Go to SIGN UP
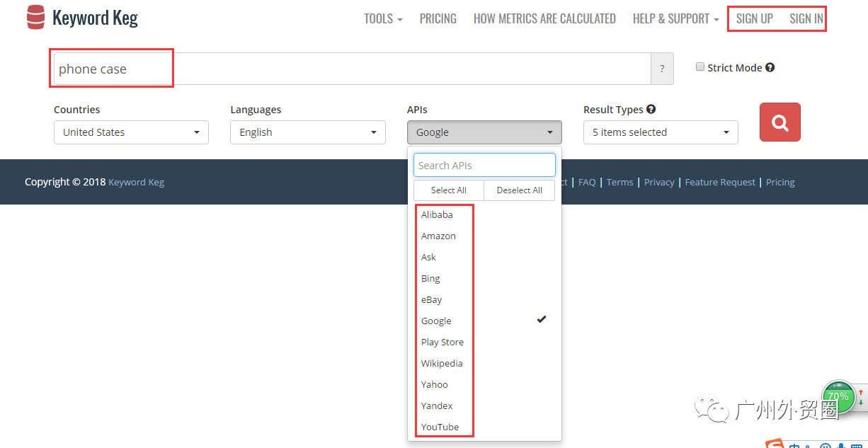Image resolution: width=868 pixels, height=448 pixels. [754, 19]
